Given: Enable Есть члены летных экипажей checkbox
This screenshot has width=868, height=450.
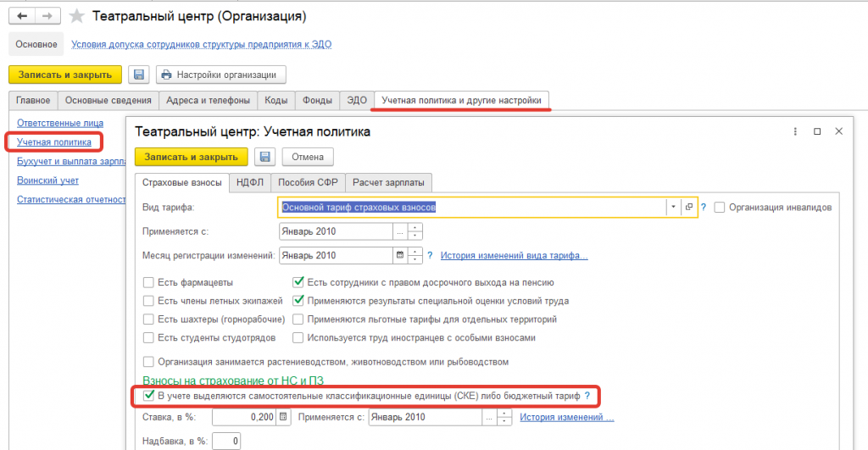Looking at the screenshot, I should pyautogui.click(x=148, y=301).
